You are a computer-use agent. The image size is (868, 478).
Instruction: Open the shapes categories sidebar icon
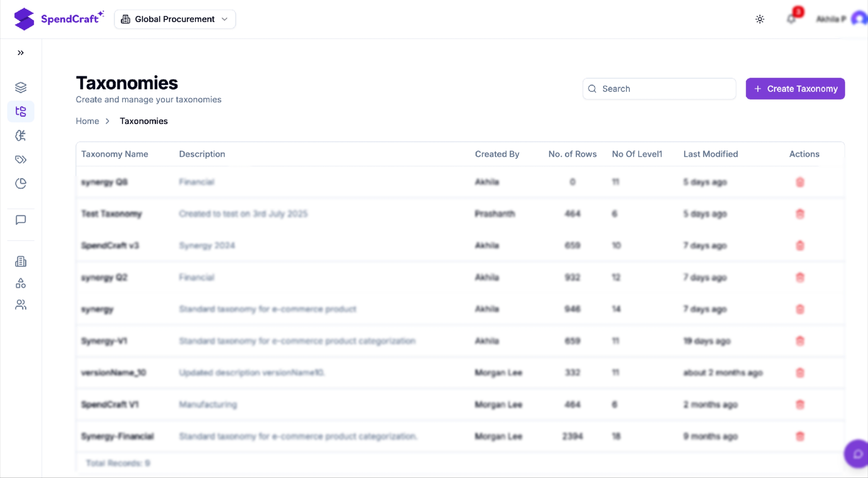tap(20, 283)
